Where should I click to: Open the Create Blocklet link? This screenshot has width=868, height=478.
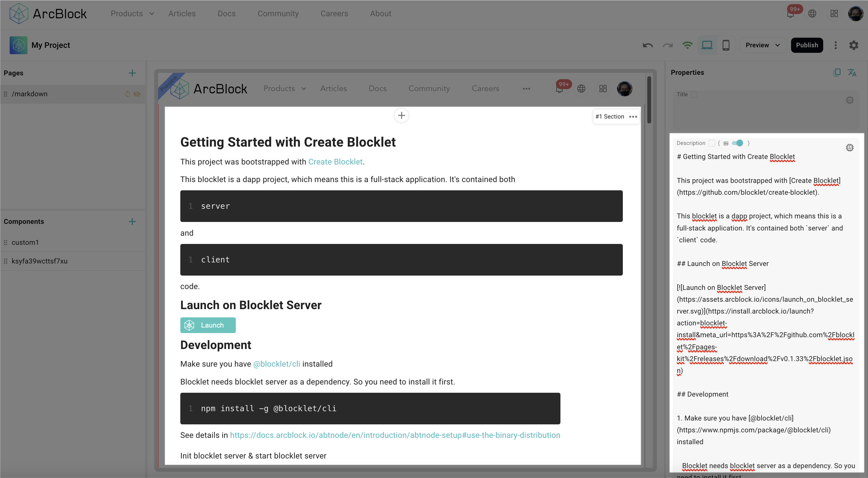pos(335,162)
